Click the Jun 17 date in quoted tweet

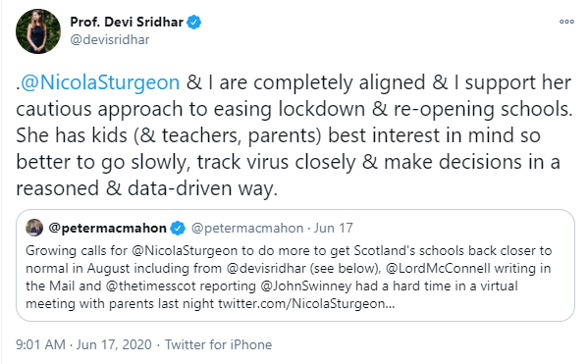tap(334, 228)
